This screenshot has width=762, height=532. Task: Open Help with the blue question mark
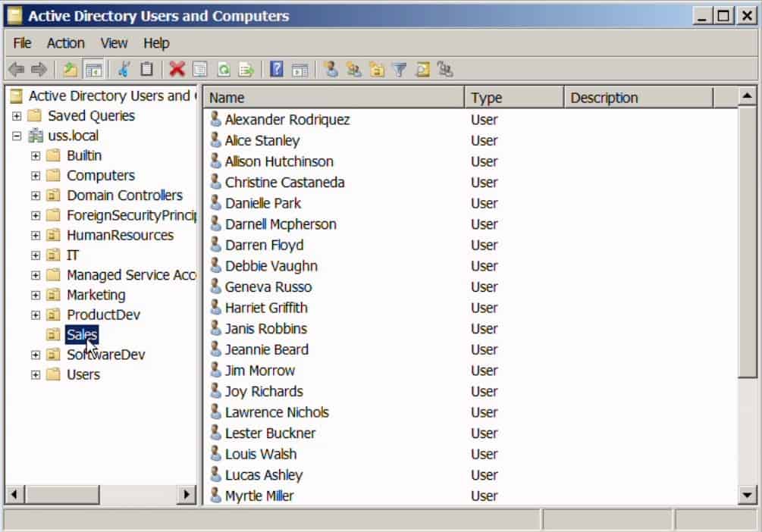(x=277, y=70)
